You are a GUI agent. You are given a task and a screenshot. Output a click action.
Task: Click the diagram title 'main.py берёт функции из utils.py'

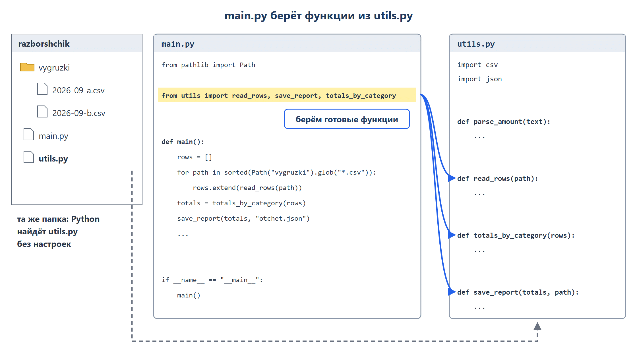318,16
